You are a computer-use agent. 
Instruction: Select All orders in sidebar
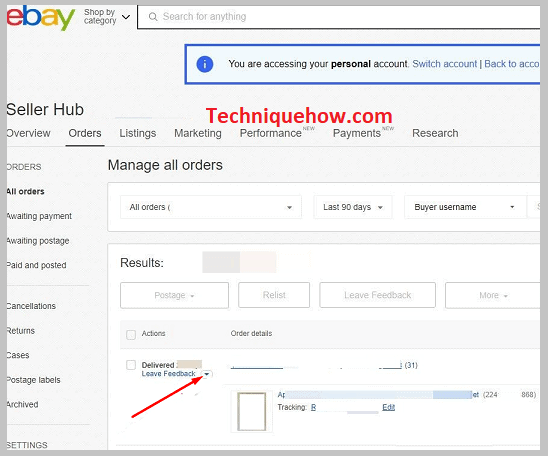click(25, 191)
